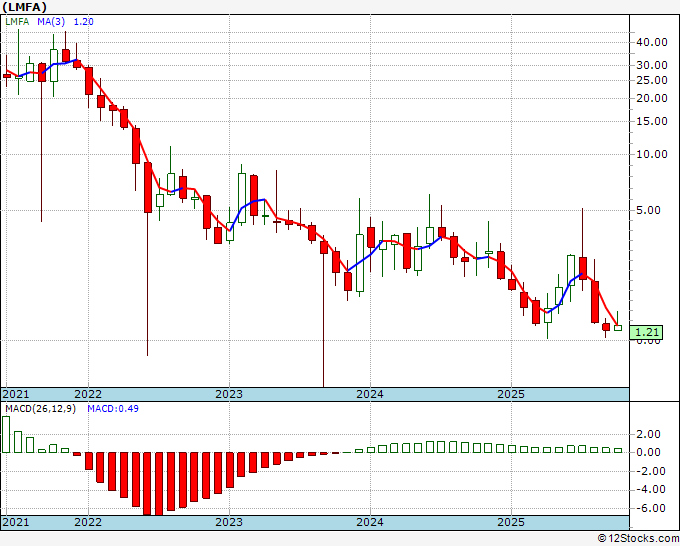Click the (LMFA) chart title
The height and width of the screenshot is (546, 680).
tap(24, 7)
